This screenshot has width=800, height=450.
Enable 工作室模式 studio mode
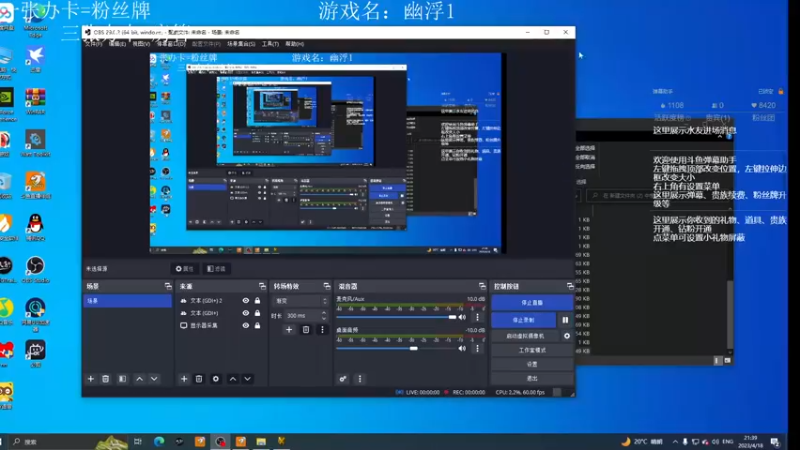tap(532, 351)
